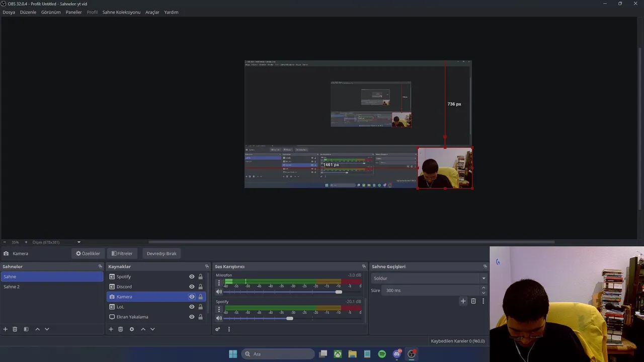The image size is (644, 362).
Task: Open the Araçlar menu
Action: (152, 12)
